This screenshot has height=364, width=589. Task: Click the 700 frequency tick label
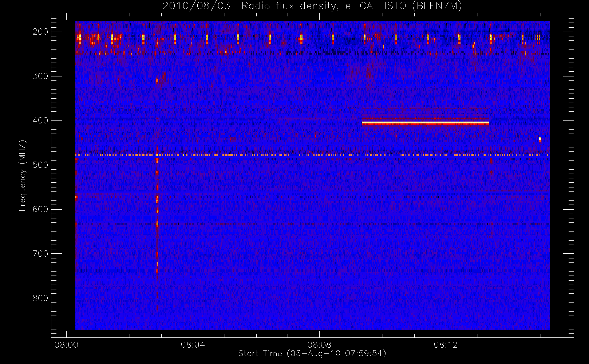coord(40,254)
